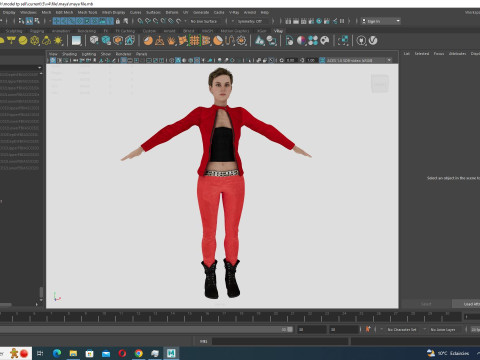Click the orange grid with green brackets icon
The image size is (480, 360).
pyautogui.click(x=195, y=41)
